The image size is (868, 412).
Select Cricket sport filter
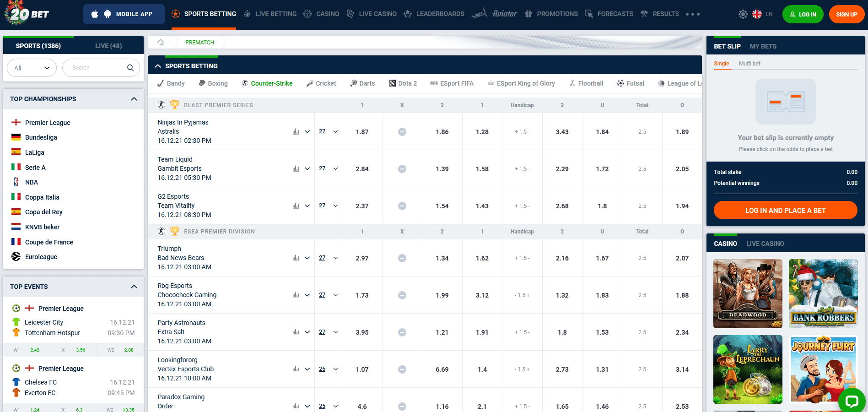[x=321, y=83]
